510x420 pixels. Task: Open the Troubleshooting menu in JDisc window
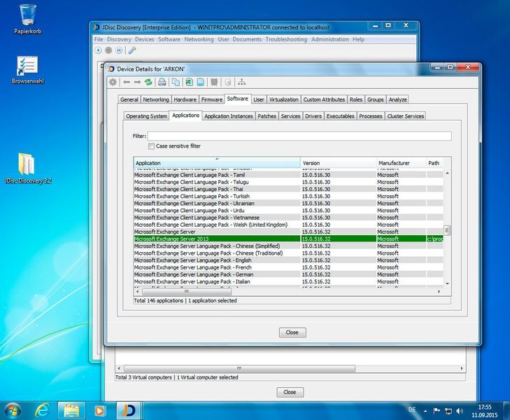tap(286, 39)
